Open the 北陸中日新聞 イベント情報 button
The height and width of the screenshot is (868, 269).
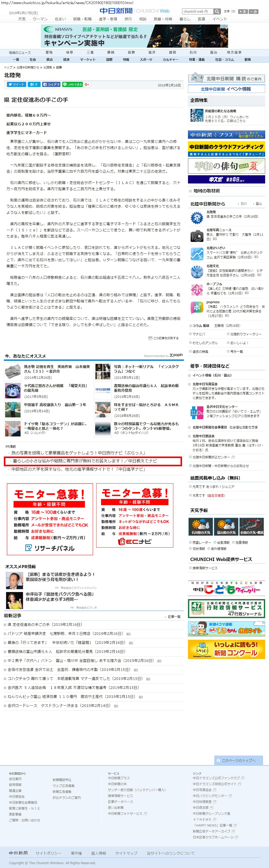coord(226,89)
